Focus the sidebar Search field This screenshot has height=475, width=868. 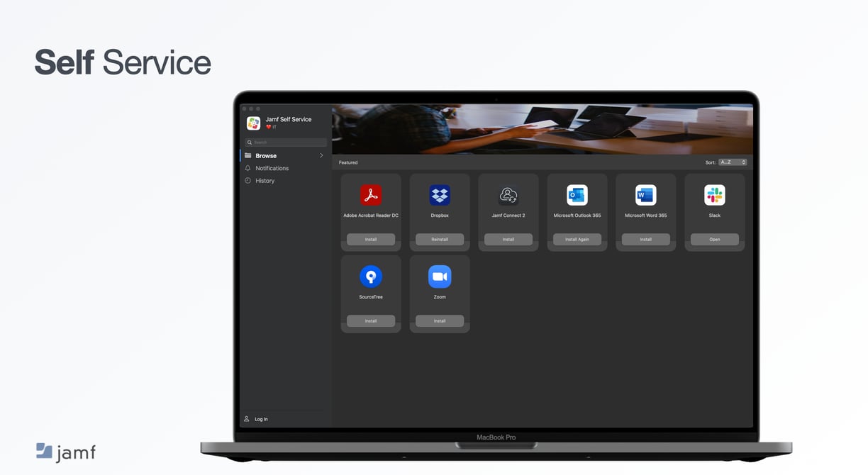286,142
